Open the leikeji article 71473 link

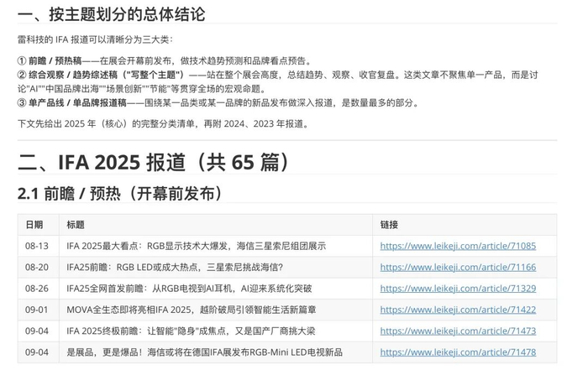458,331
